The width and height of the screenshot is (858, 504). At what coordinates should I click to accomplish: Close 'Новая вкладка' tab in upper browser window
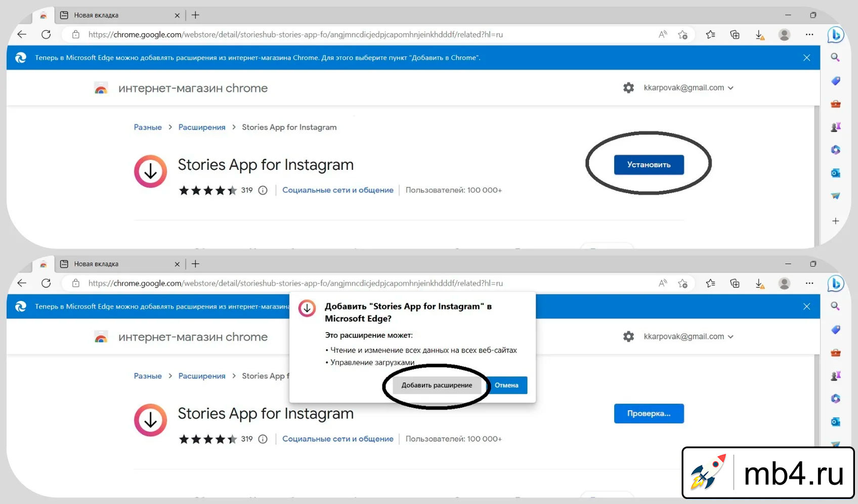click(177, 15)
